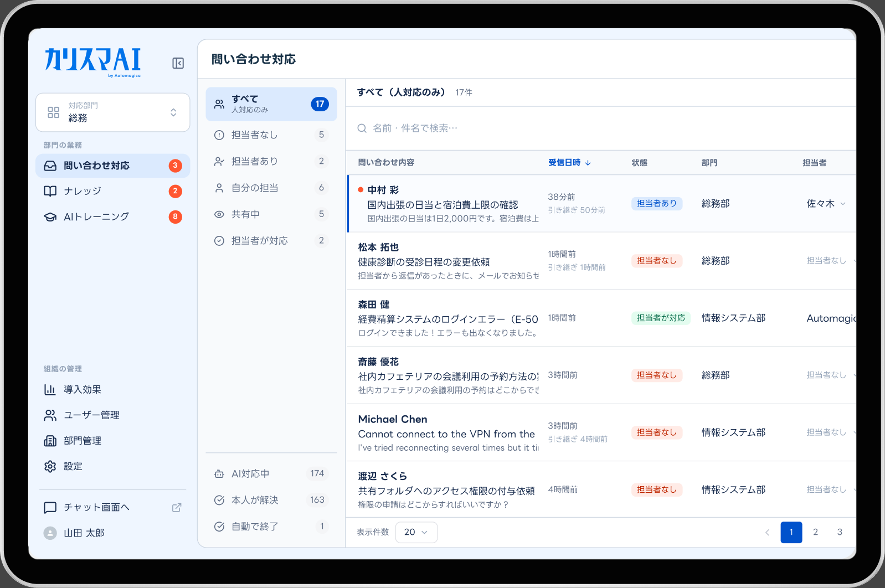Image resolution: width=885 pixels, height=588 pixels.
Task: Open 斎藤 優花 社内カフェテリア inquiry
Action: click(601, 375)
